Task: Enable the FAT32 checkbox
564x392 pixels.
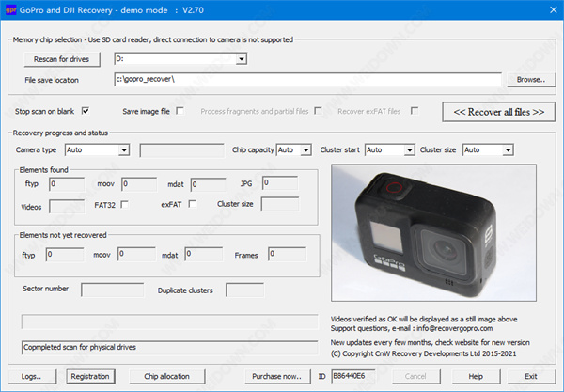Action: (x=124, y=204)
